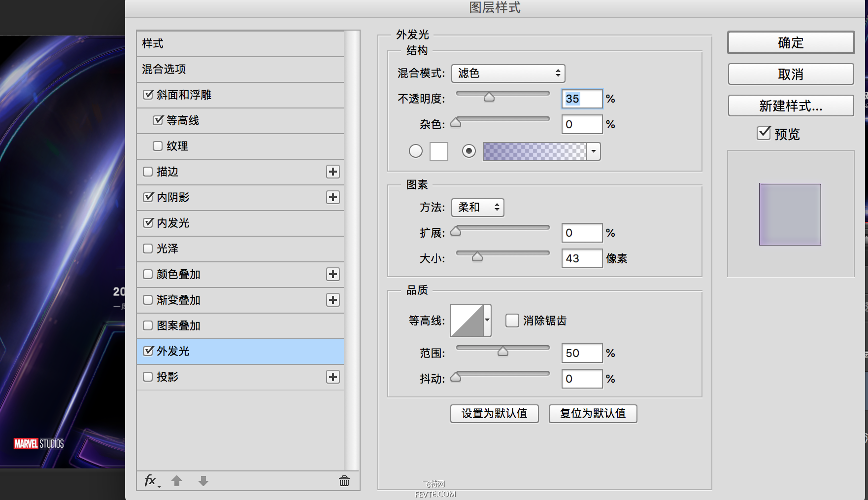Open the 方法 dropdown set to 柔和
The height and width of the screenshot is (500, 868).
477,208
